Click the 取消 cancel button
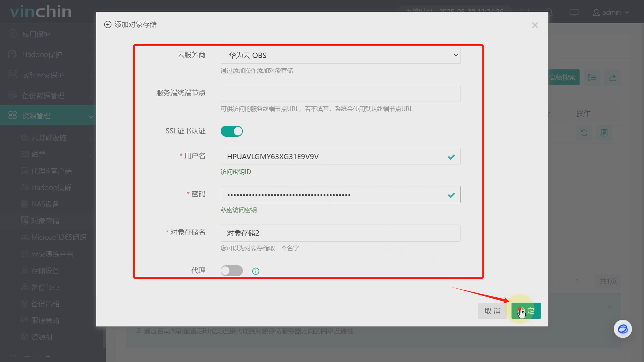The image size is (644, 362). tap(492, 311)
